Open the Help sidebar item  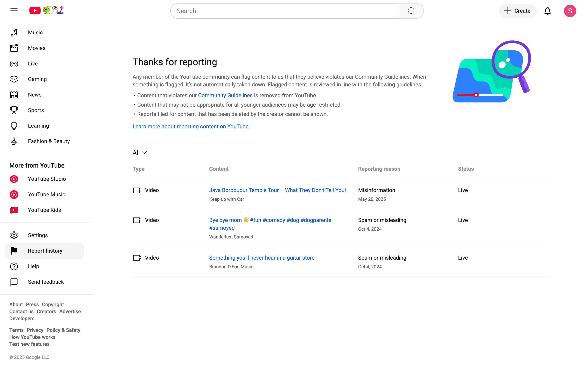33,266
